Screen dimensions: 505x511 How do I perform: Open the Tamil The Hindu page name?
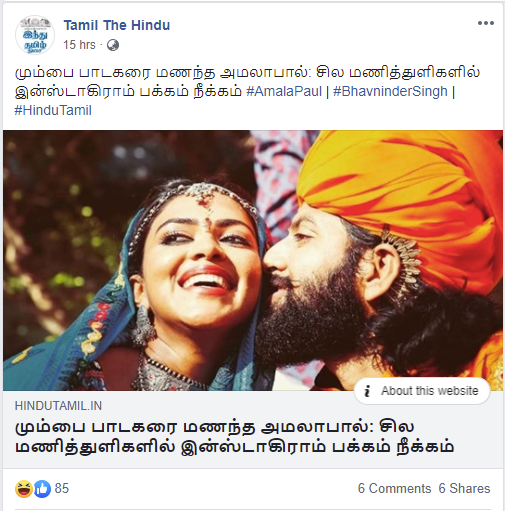pos(117,25)
